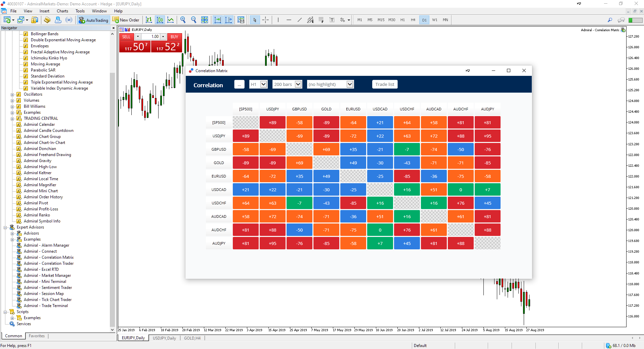The height and width of the screenshot is (349, 644).
Task: Open the Charts menu
Action: (x=62, y=11)
